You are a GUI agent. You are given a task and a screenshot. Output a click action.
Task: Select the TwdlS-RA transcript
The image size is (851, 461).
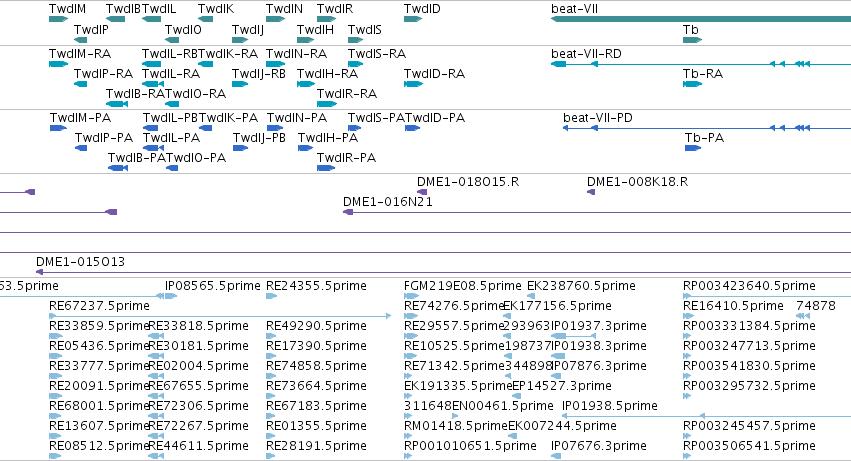point(355,64)
